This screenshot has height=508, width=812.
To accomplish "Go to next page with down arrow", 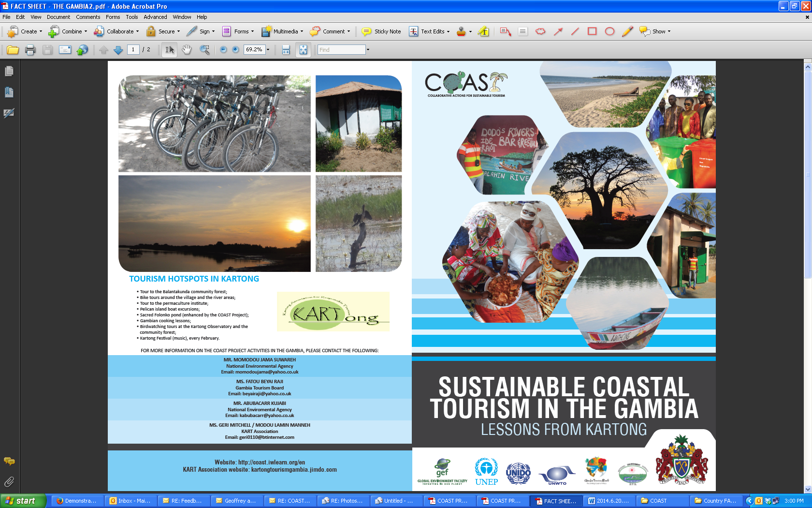I will coord(118,50).
